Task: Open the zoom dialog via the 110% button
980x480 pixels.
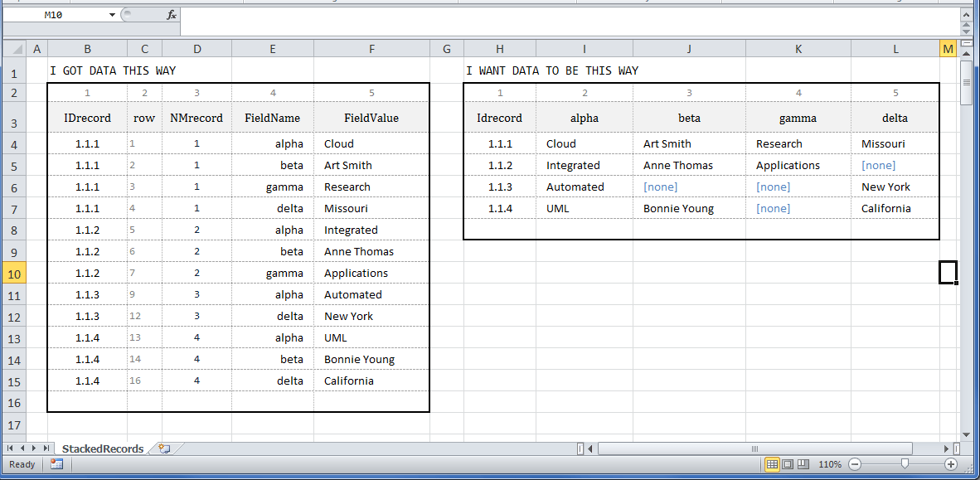Action: [830, 464]
